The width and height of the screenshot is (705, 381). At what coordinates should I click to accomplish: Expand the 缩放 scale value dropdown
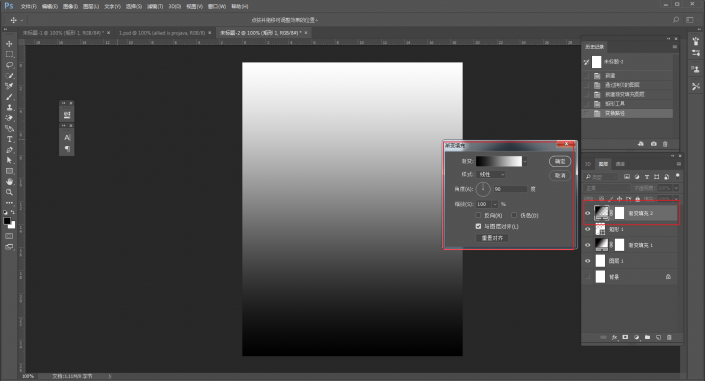(495, 204)
